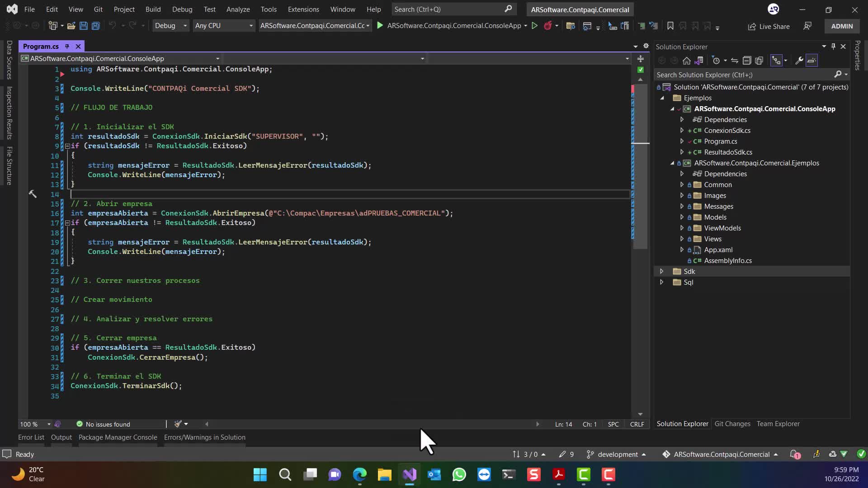
Task: Collapse the if block at line 9
Action: (67, 146)
